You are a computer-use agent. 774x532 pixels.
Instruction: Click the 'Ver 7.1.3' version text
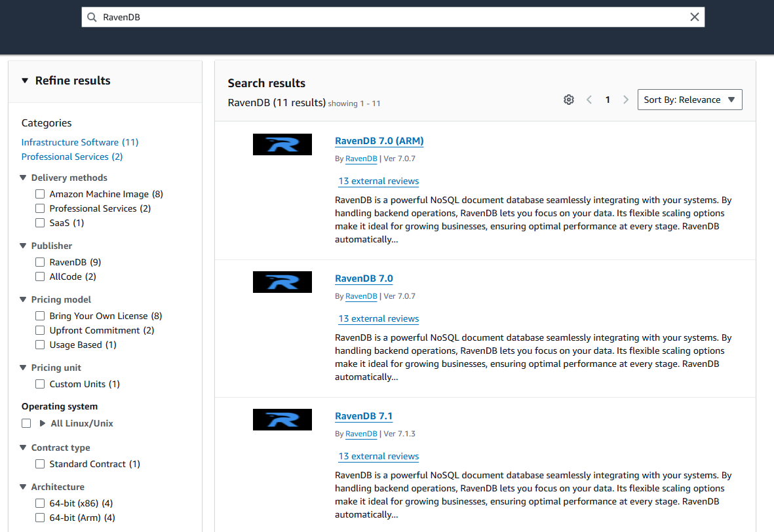click(x=399, y=434)
